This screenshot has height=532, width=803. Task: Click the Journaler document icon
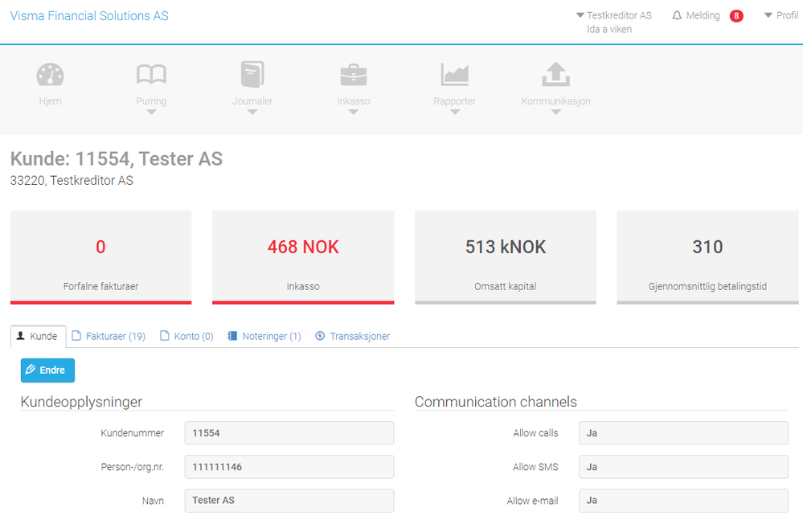click(252, 75)
